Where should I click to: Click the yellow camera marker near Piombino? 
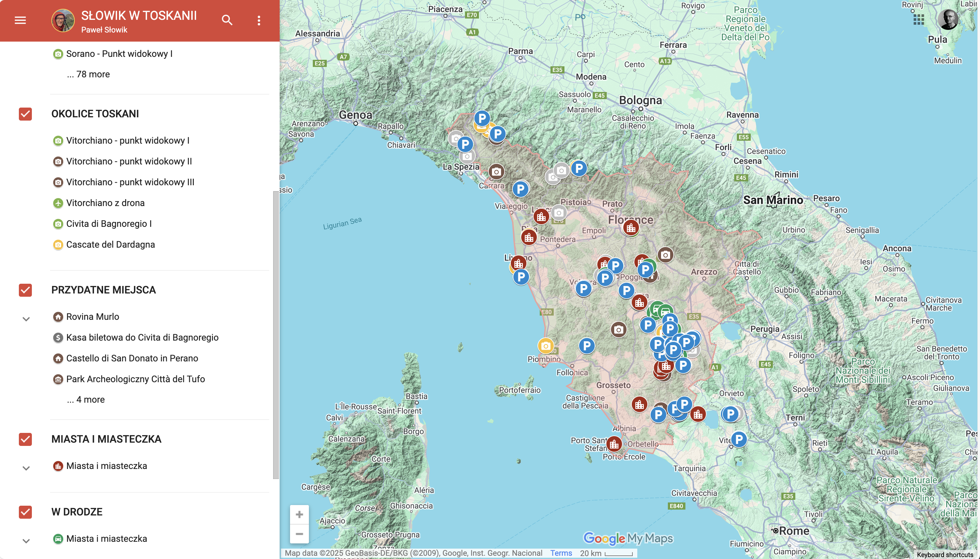pyautogui.click(x=545, y=346)
